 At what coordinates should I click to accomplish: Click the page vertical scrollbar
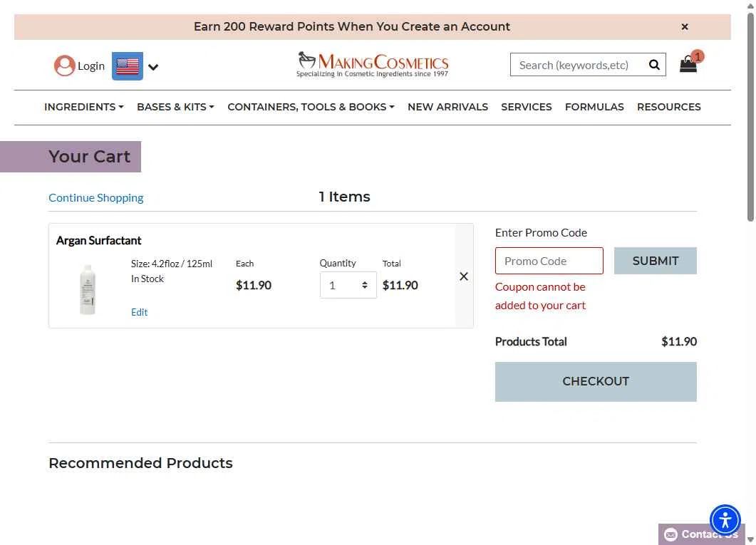click(751, 117)
